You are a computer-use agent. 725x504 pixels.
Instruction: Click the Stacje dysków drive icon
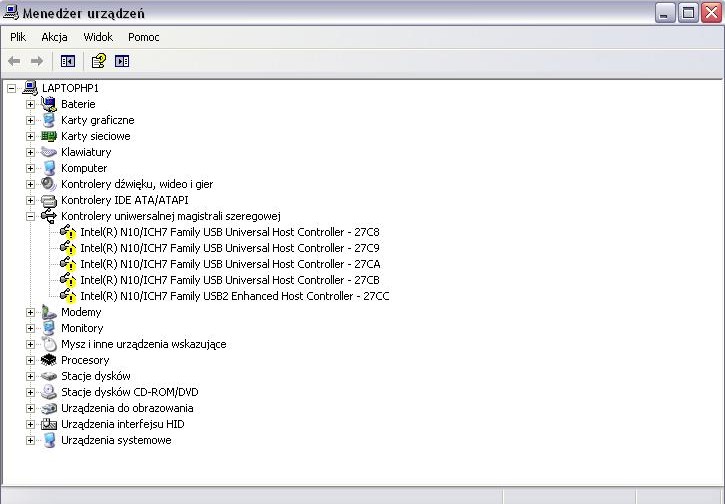49,376
